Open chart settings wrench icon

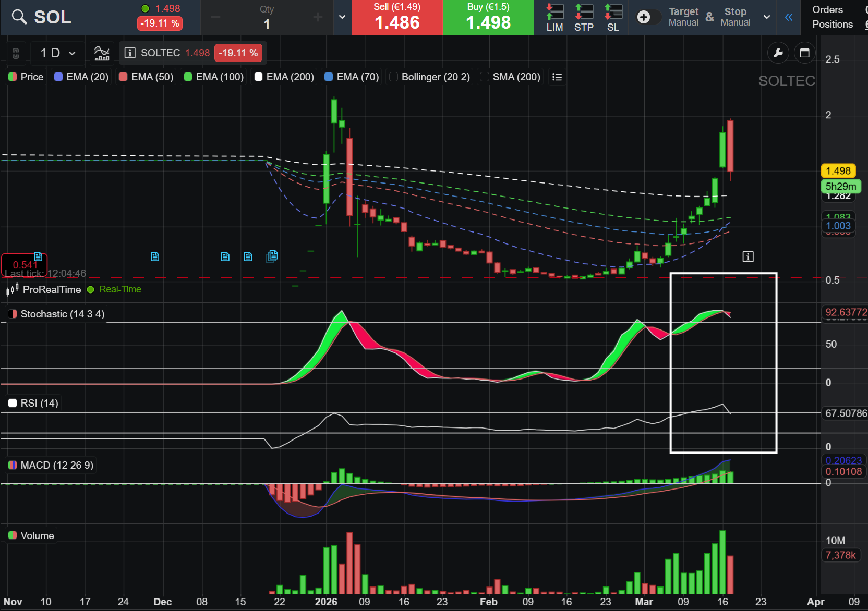(x=778, y=53)
